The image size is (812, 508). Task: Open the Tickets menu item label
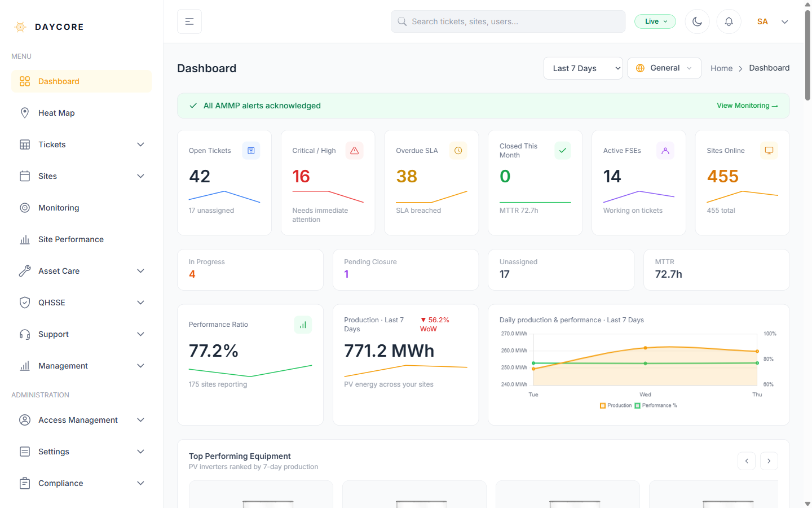click(52, 144)
